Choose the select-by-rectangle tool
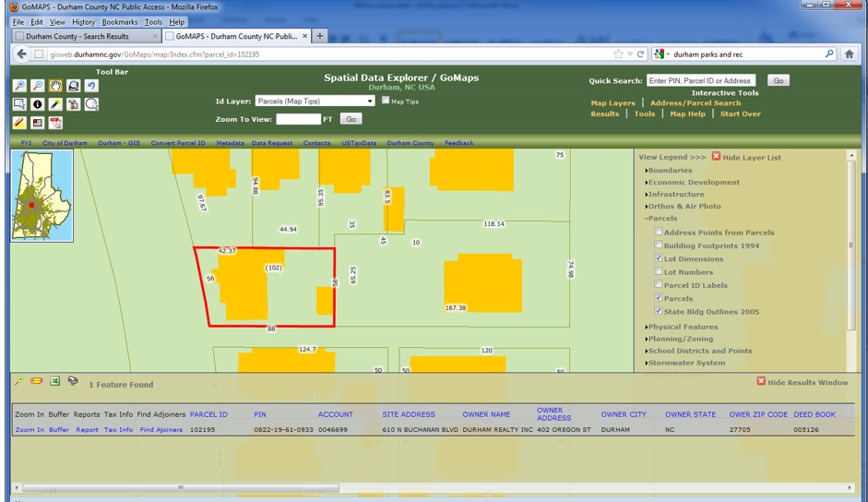The image size is (868, 502). pyautogui.click(x=19, y=104)
